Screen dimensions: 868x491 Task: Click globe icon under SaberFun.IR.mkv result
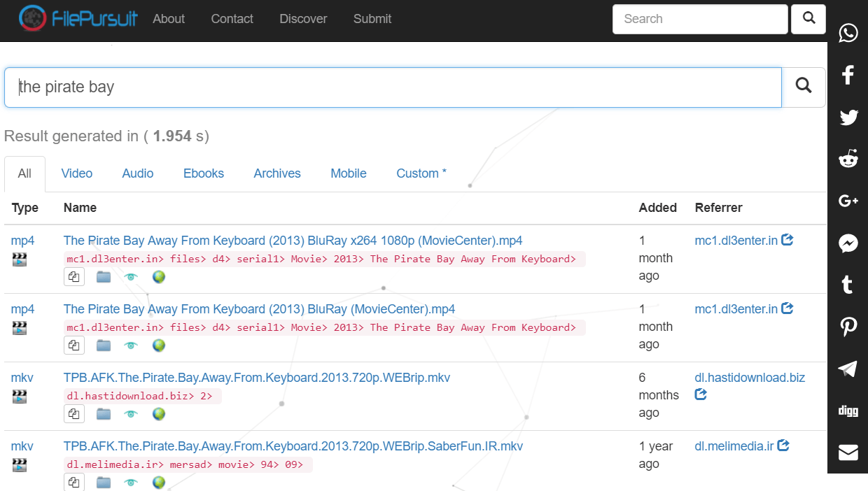(x=159, y=483)
